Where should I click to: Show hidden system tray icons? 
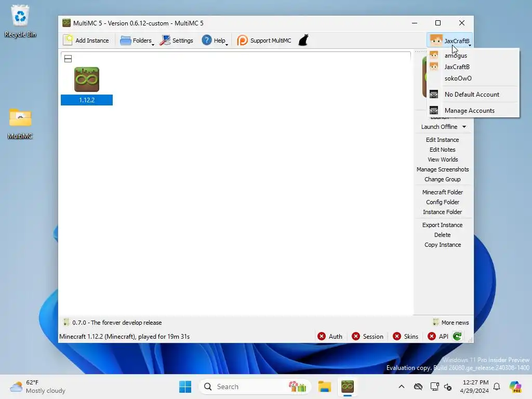[402, 387]
